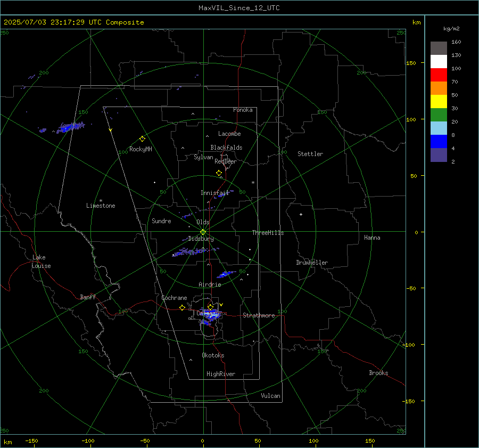Click the Vulcan town label

(270, 396)
